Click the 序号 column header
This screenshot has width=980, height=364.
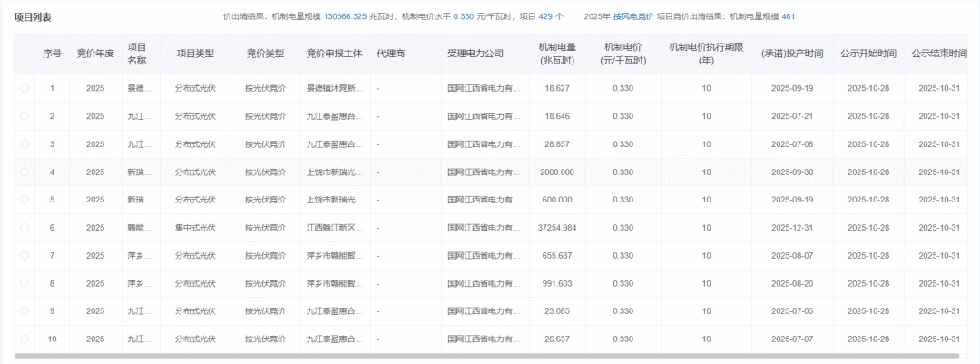coord(52,54)
